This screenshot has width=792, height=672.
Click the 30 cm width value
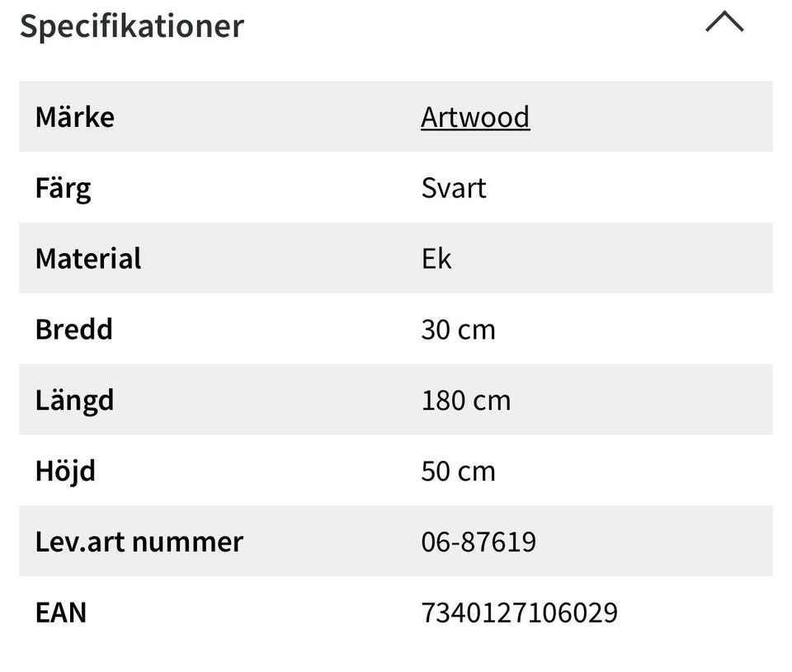point(458,329)
